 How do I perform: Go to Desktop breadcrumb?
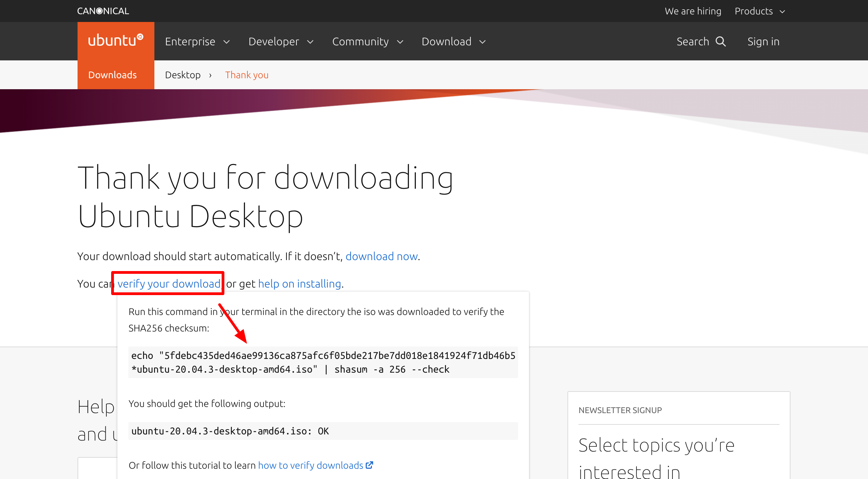[183, 75]
